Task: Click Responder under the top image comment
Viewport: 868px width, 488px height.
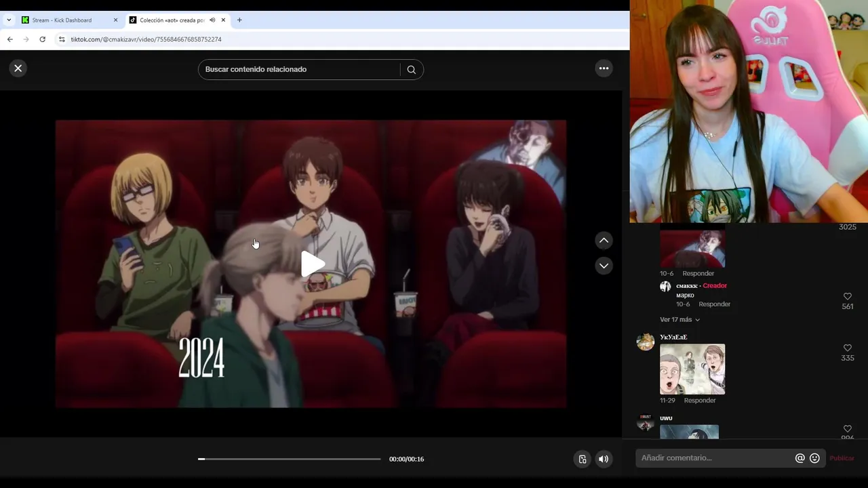Action: (698, 273)
